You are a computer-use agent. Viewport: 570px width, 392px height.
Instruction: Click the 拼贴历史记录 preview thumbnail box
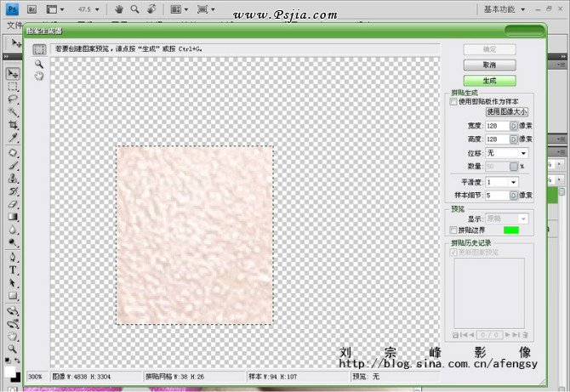[489, 293]
